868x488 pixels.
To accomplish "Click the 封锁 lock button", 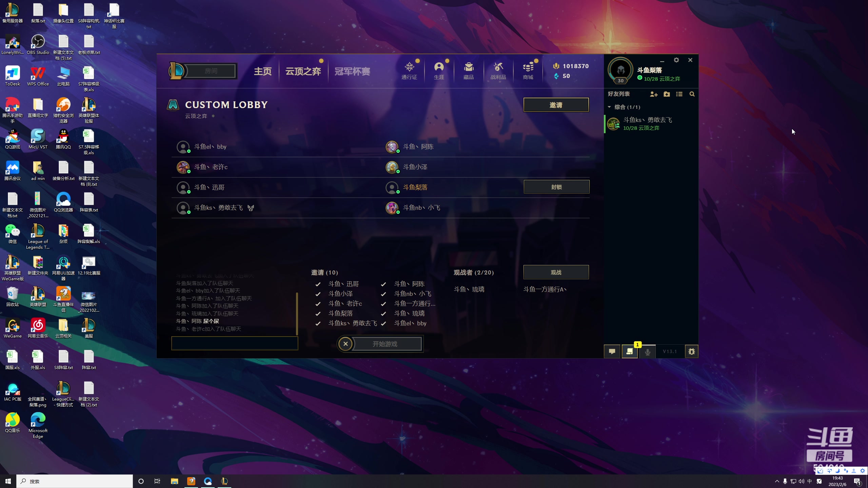I will point(556,187).
